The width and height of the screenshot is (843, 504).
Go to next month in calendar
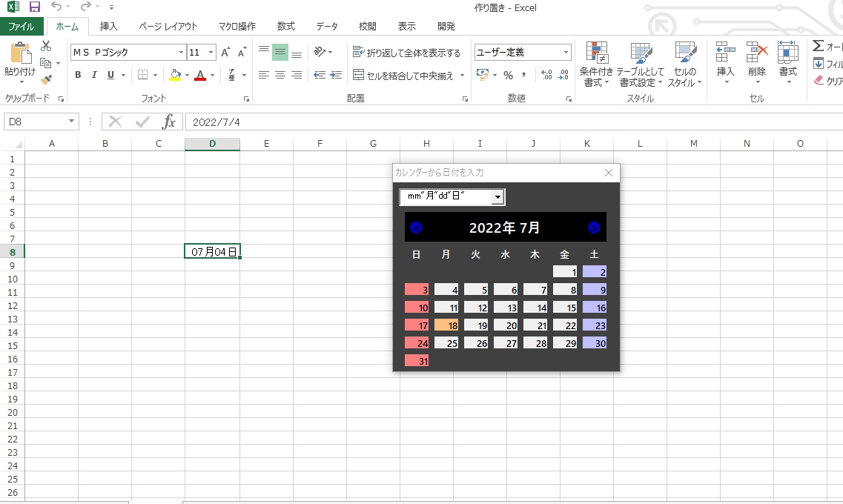pos(594,228)
